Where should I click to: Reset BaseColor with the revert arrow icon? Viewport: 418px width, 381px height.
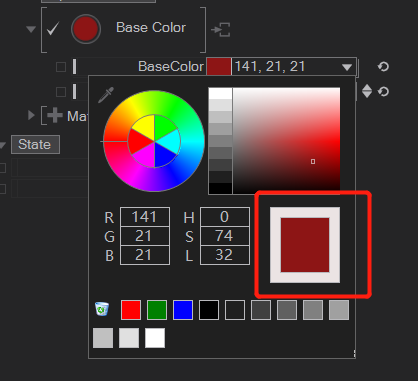(x=383, y=67)
